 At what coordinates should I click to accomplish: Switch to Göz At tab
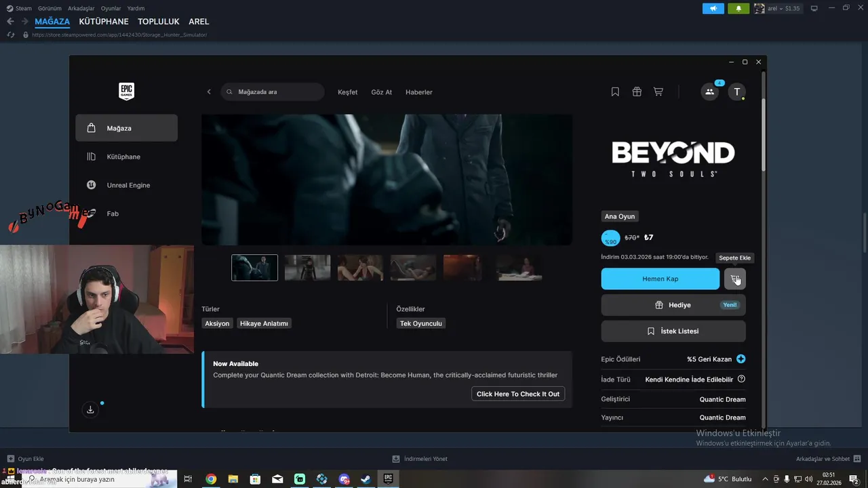tap(382, 92)
